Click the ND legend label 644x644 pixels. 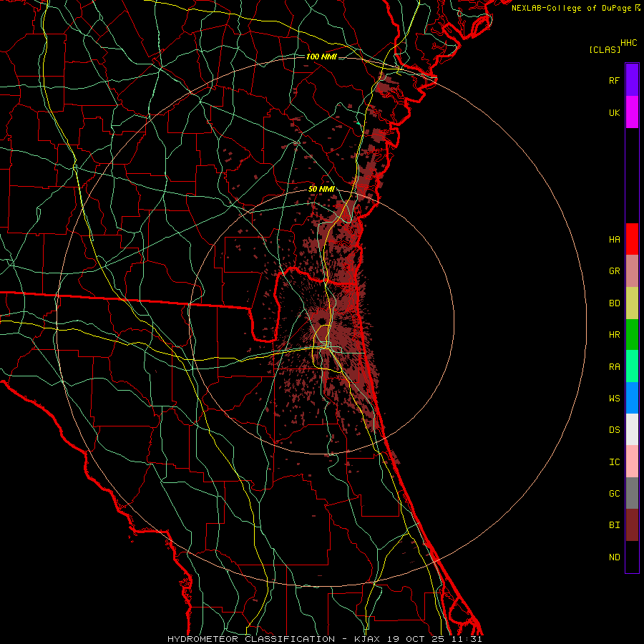tap(615, 557)
